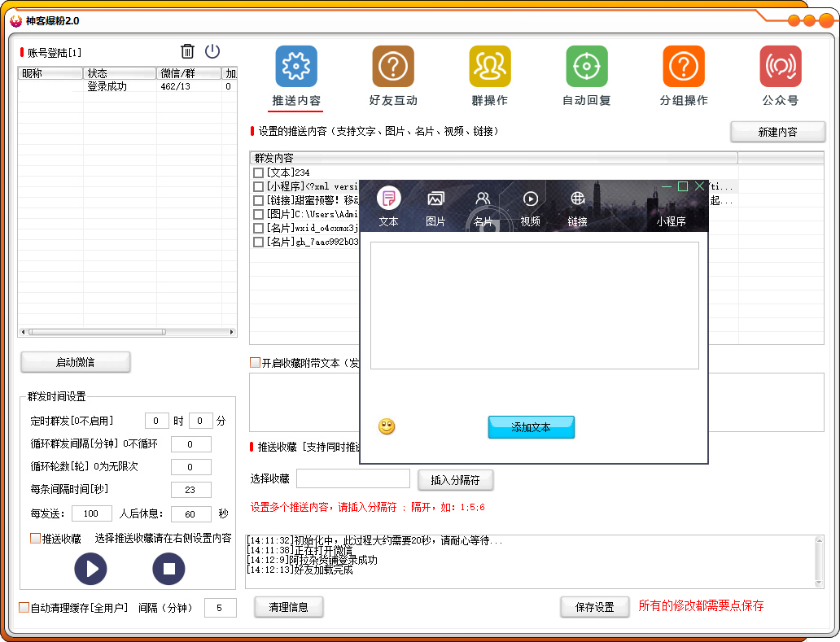The width and height of the screenshot is (840, 642).
Task: Enable 自动清理缓存[全用户] checkbox
Action: click(24, 607)
